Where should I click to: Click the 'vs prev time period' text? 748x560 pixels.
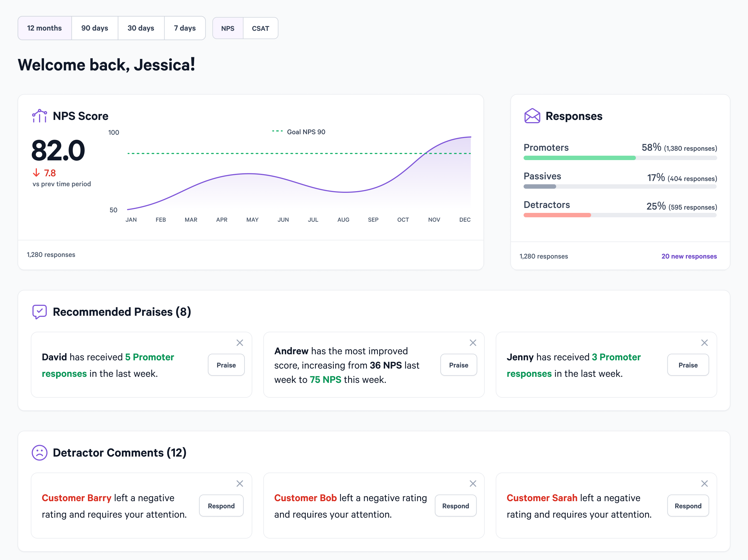click(62, 184)
